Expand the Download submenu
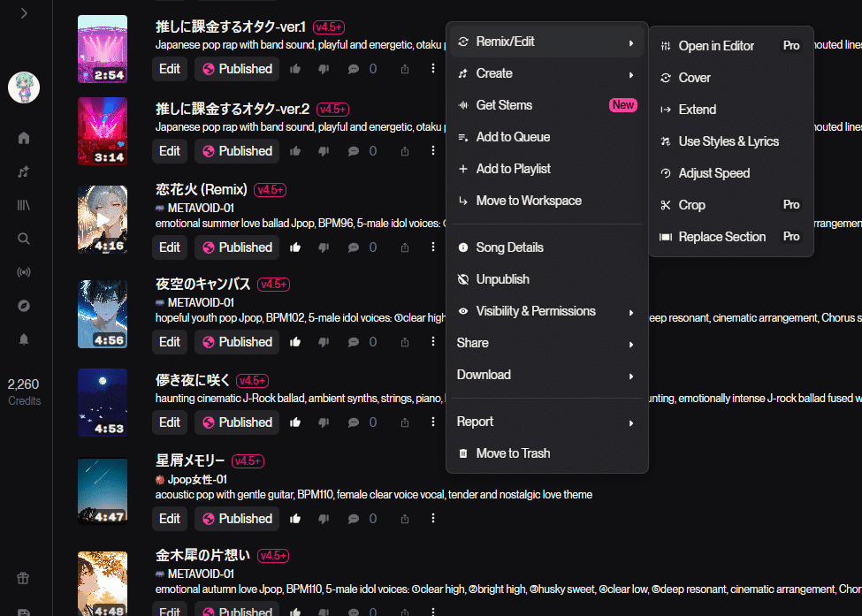This screenshot has height=616, width=862. [546, 375]
